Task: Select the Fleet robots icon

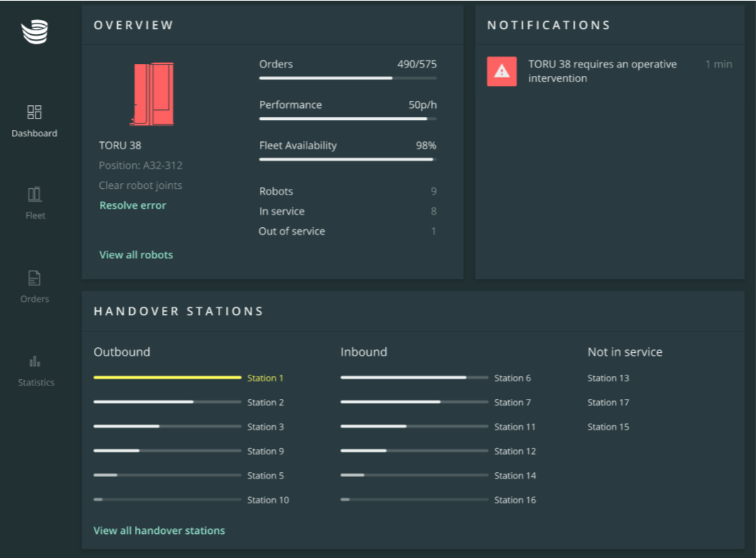Action: (x=34, y=195)
